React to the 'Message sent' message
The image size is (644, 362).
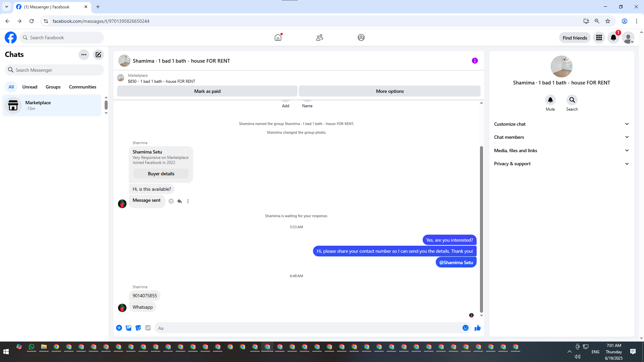(x=171, y=201)
